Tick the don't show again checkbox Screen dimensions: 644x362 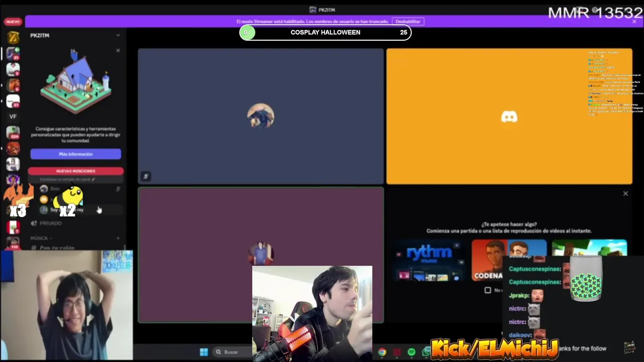tap(488, 290)
